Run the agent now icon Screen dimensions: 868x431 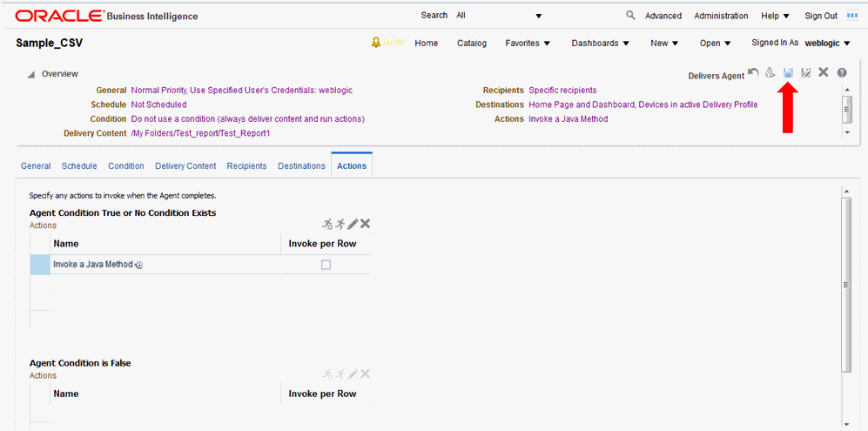[770, 72]
